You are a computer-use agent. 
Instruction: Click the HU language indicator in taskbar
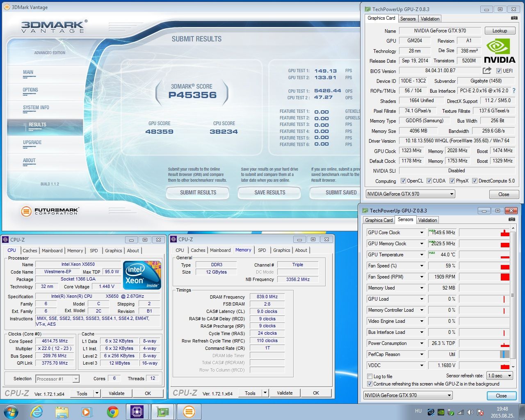point(418,411)
